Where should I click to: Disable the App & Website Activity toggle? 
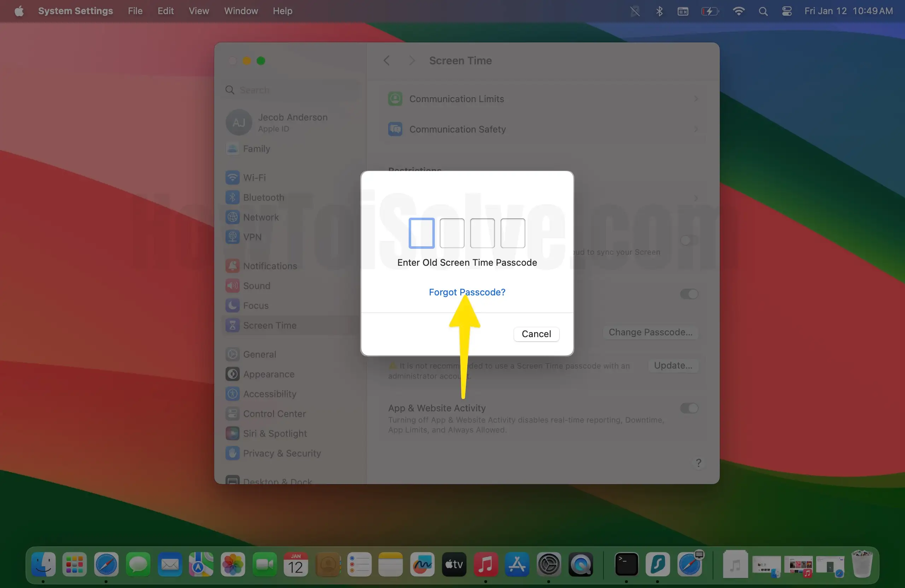coord(689,408)
